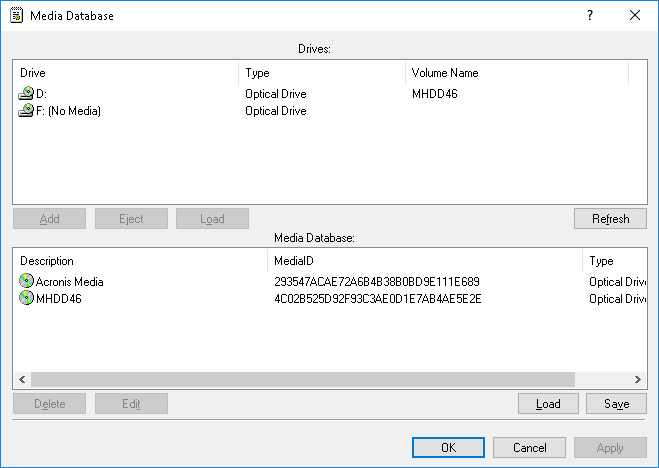The height and width of the screenshot is (468, 659).
Task: Click the D: optical drive icon
Action: click(x=27, y=94)
